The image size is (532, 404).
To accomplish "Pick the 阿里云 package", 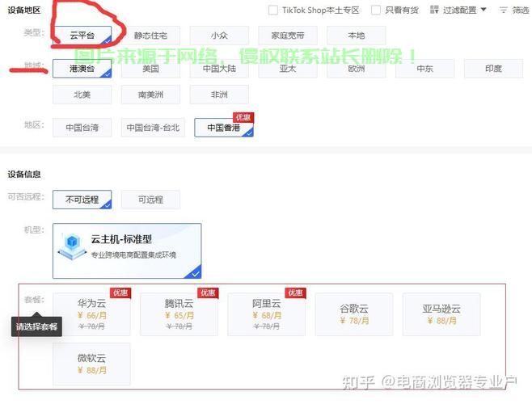I will [267, 314].
